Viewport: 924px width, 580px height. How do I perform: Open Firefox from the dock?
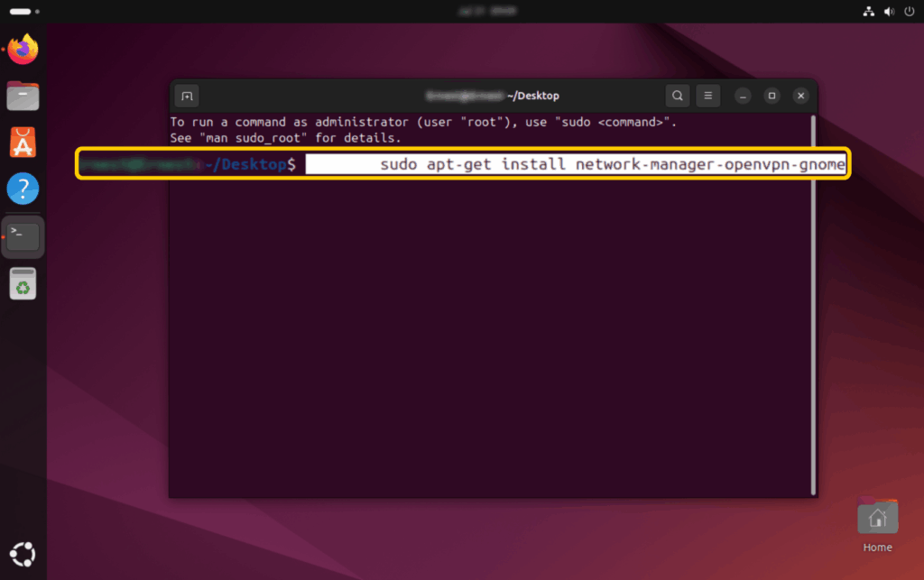pos(23,50)
